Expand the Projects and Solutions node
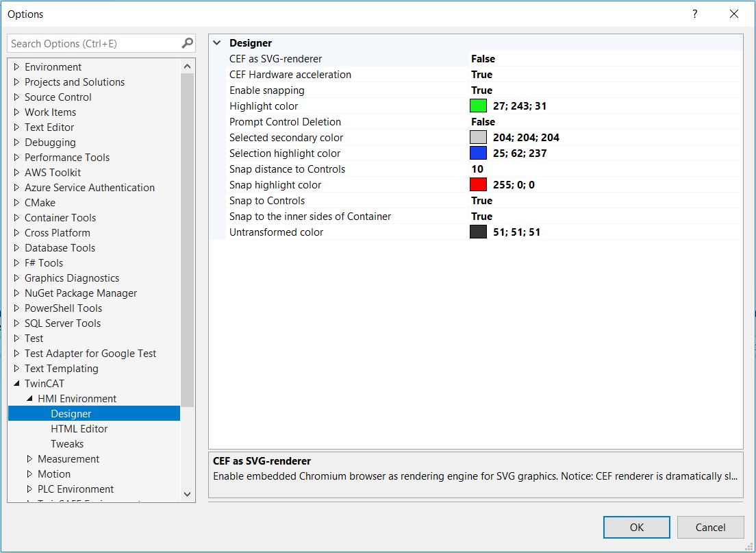 point(16,82)
